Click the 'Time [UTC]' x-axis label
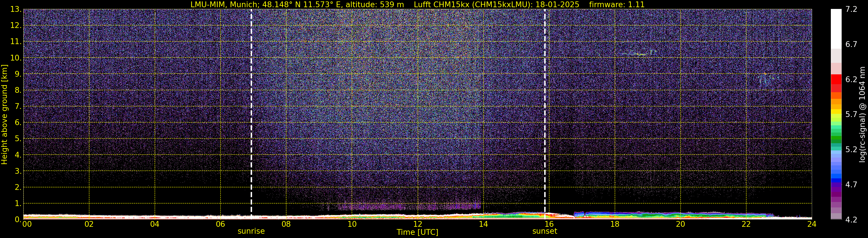 (417, 232)
